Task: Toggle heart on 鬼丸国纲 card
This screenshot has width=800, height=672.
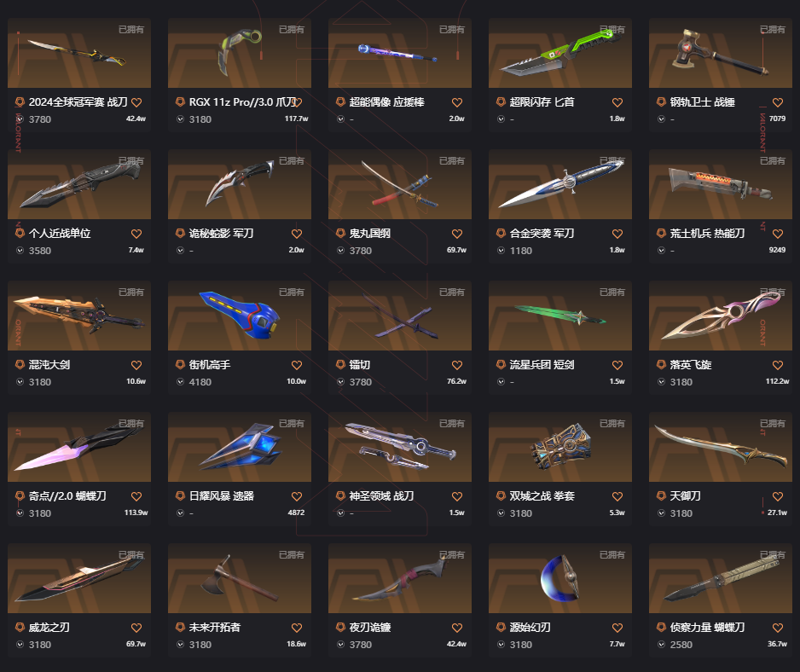Action: 456,234
